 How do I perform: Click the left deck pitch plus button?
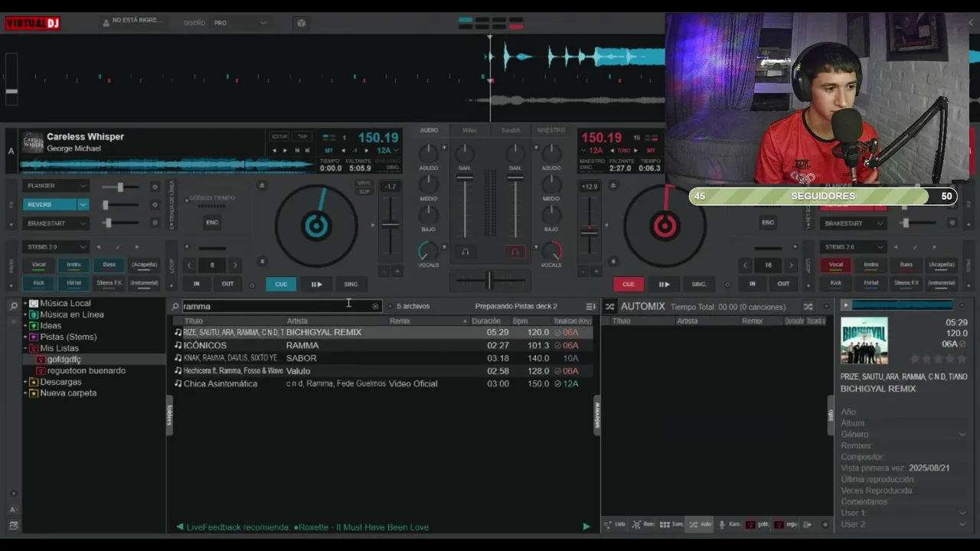(397, 271)
